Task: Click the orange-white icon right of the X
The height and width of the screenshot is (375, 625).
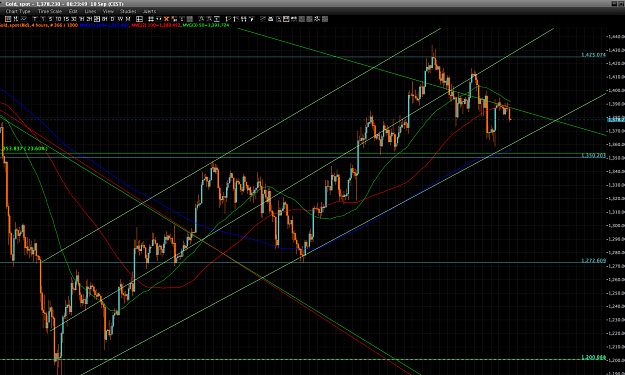Action: [x=174, y=19]
